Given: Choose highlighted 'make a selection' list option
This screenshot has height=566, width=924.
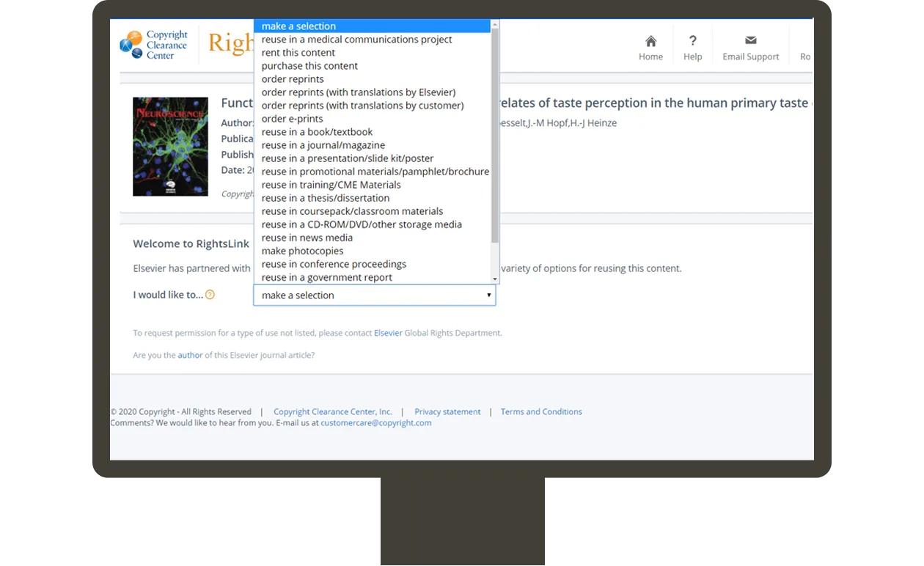Looking at the screenshot, I should [372, 26].
